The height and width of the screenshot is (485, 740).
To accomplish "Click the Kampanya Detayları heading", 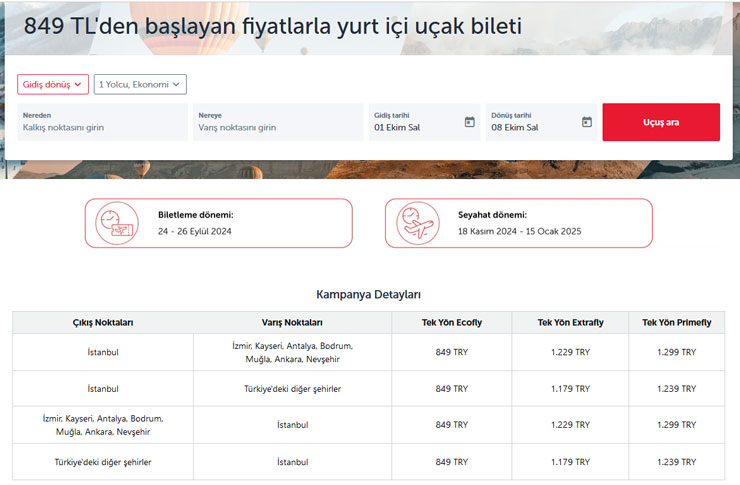I will 369,294.
